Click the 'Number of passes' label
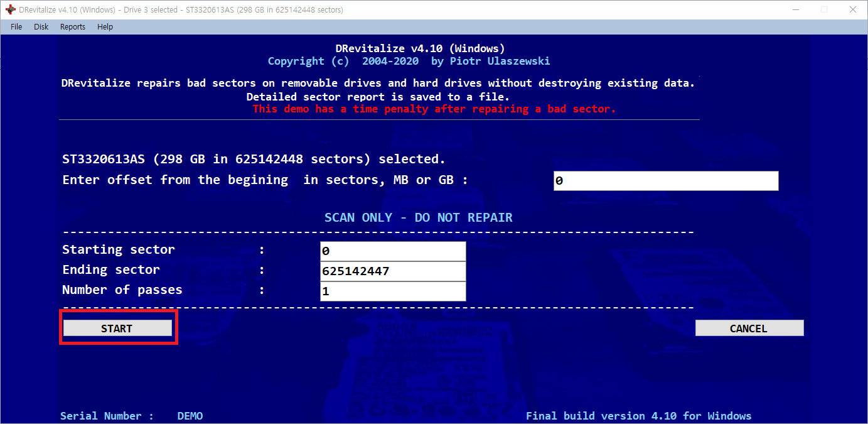868x424 pixels. tap(122, 290)
